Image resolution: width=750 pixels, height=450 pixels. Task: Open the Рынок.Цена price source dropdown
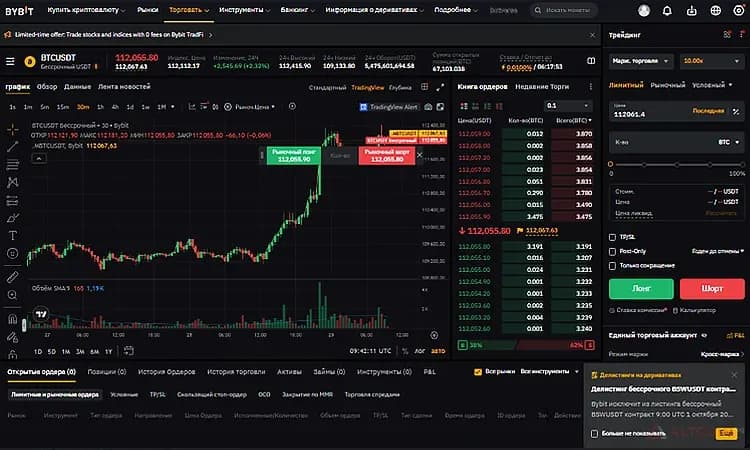(x=254, y=107)
